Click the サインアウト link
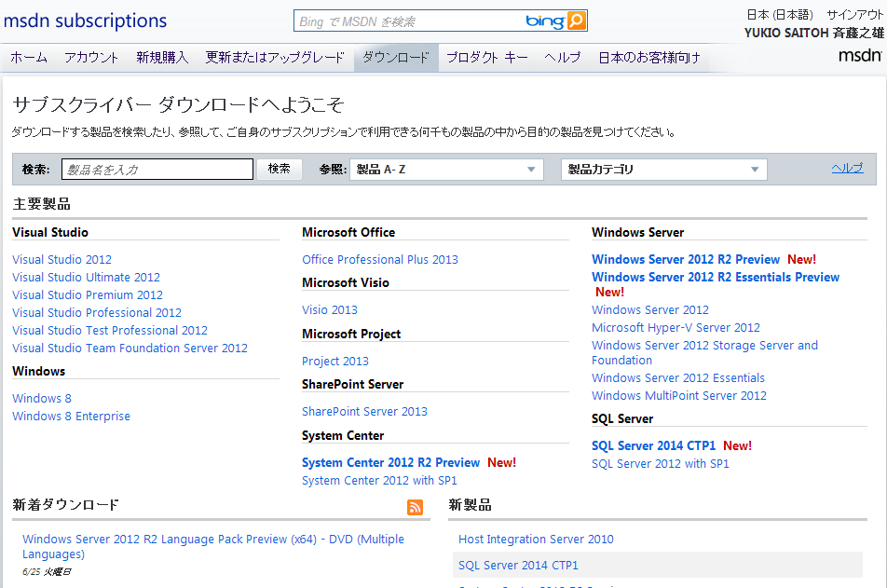This screenshot has width=887, height=588. click(853, 15)
